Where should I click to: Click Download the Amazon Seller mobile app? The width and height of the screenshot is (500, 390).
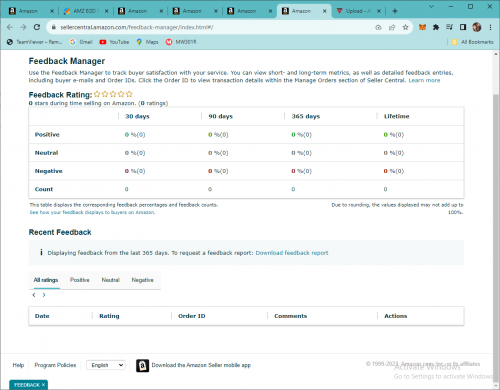point(201,365)
